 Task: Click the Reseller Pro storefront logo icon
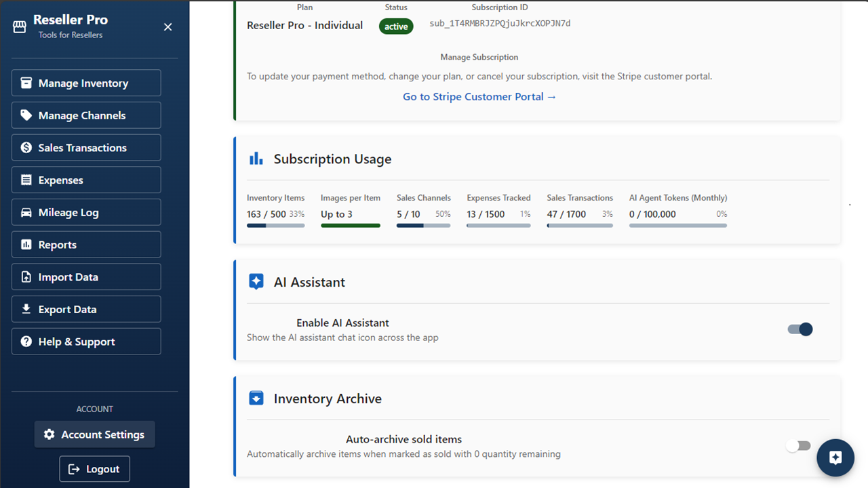(20, 26)
